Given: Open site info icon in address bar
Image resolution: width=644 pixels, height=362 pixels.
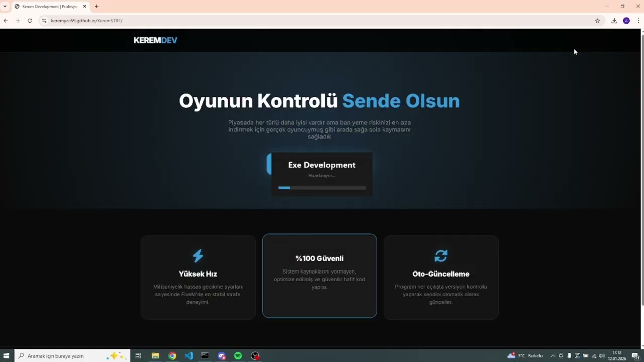Looking at the screenshot, I should pyautogui.click(x=44, y=21).
